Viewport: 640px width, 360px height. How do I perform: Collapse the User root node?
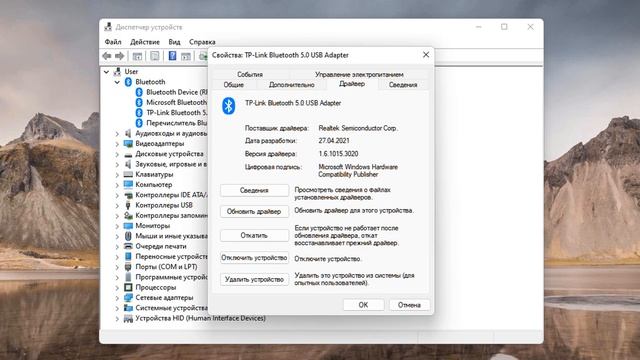[106, 72]
